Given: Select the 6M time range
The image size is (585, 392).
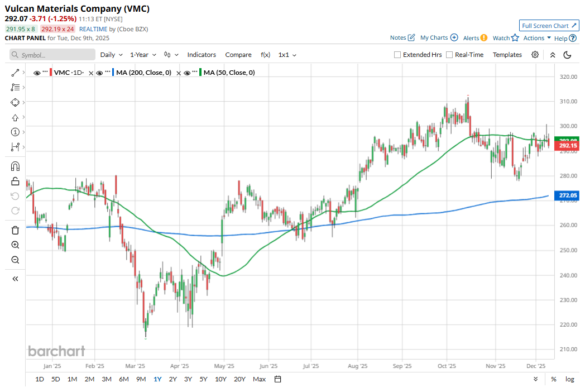Looking at the screenshot, I should tap(123, 379).
